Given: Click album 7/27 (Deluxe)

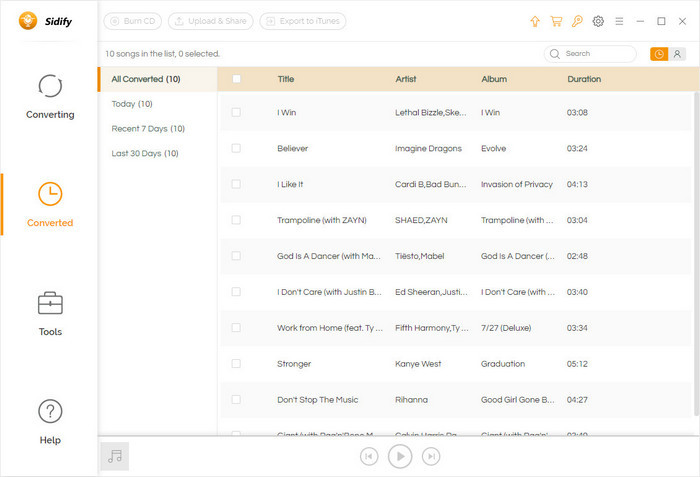Looking at the screenshot, I should (x=506, y=328).
